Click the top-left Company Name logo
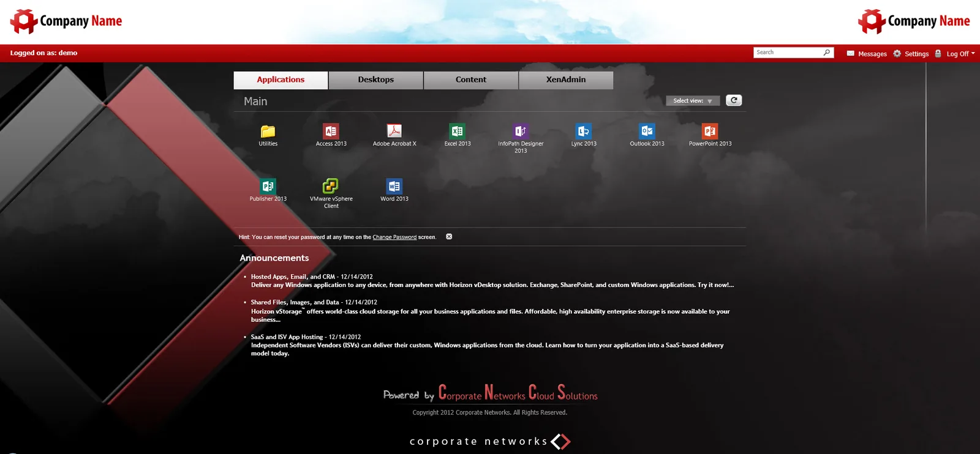Viewport: 980px width, 454px height. (66, 21)
